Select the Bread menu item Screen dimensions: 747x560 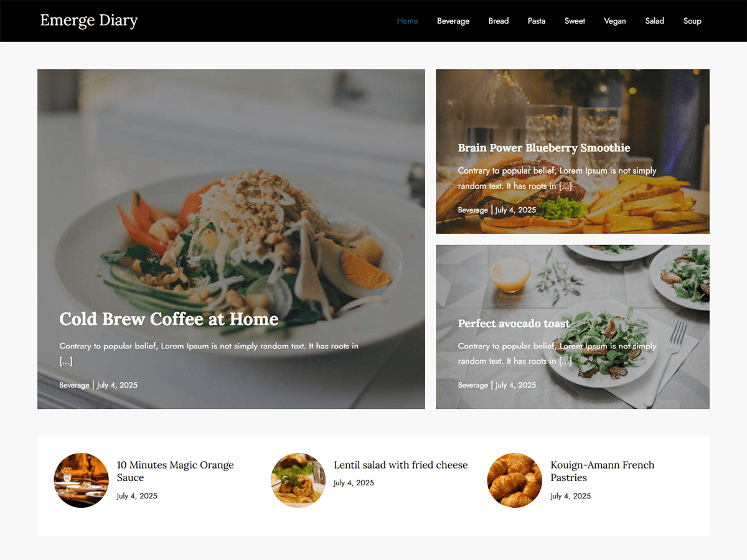(x=499, y=21)
